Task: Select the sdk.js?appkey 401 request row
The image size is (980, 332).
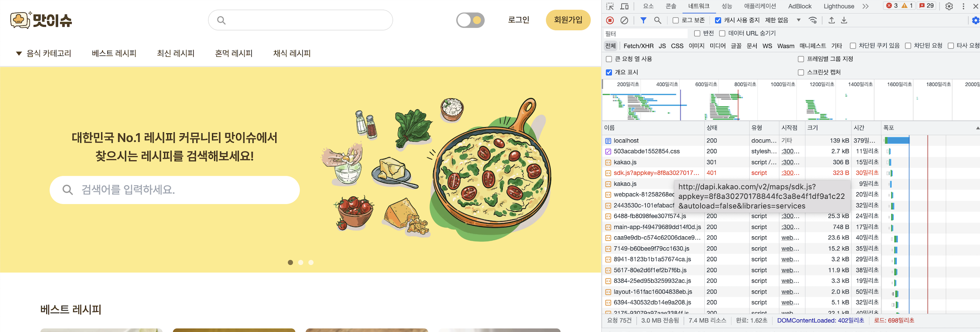Action: point(791,173)
